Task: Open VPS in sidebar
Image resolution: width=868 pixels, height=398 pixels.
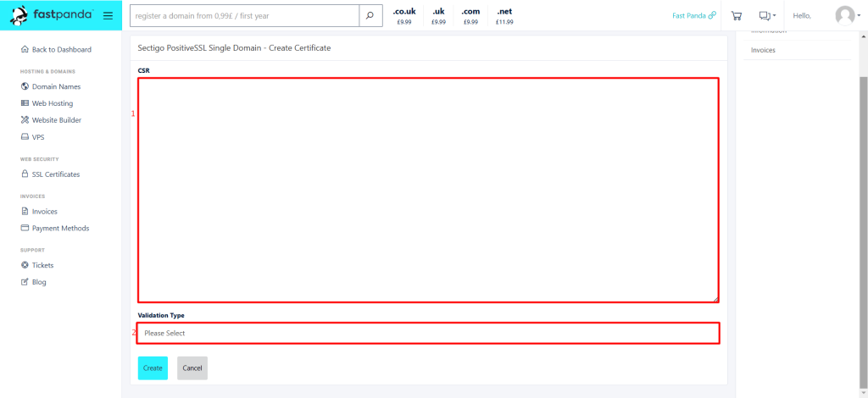Action: (38, 137)
